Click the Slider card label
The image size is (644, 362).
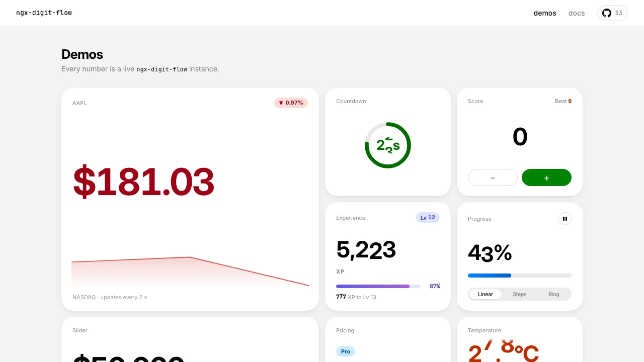click(80, 330)
